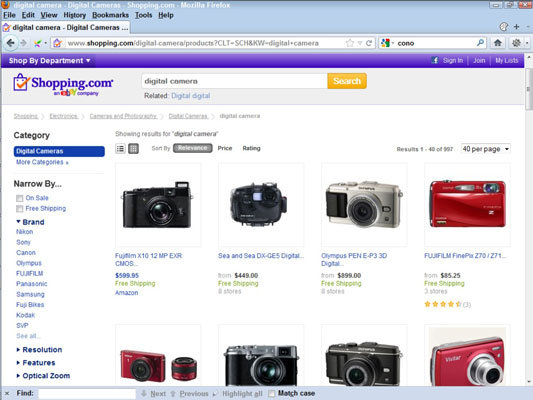Image resolution: width=533 pixels, height=400 pixels.
Task: Sort results by Rating
Action: pyautogui.click(x=251, y=148)
